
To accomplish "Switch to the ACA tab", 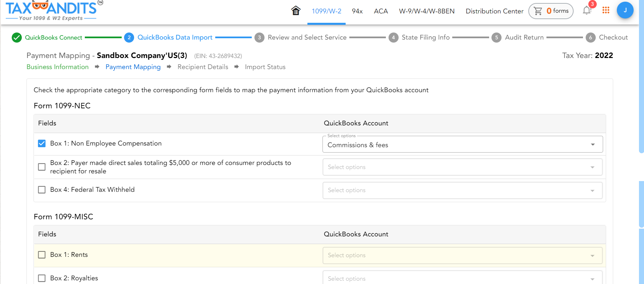I will 381,11.
